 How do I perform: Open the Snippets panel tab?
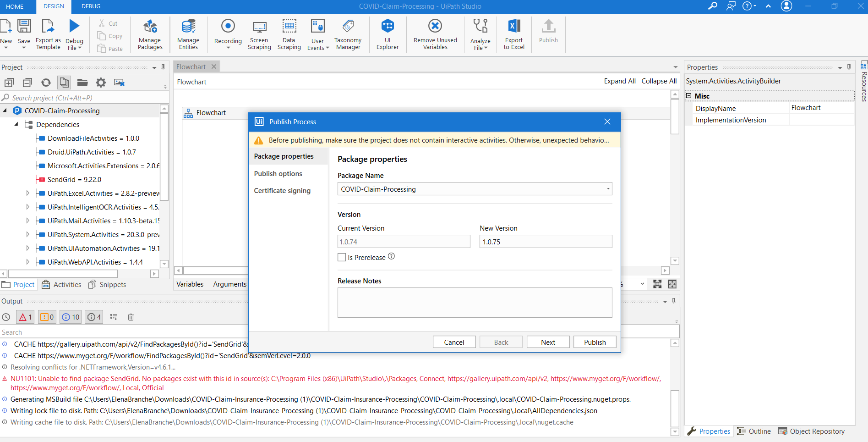tap(107, 285)
